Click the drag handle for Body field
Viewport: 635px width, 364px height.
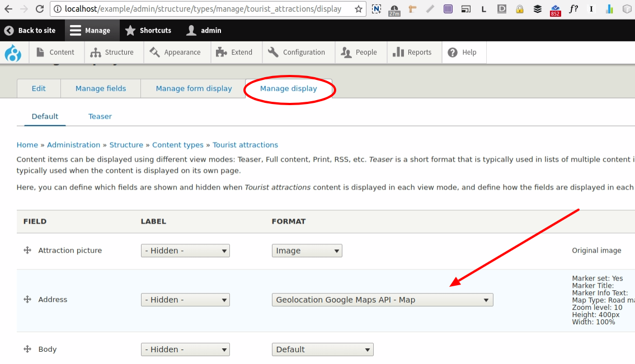27,349
